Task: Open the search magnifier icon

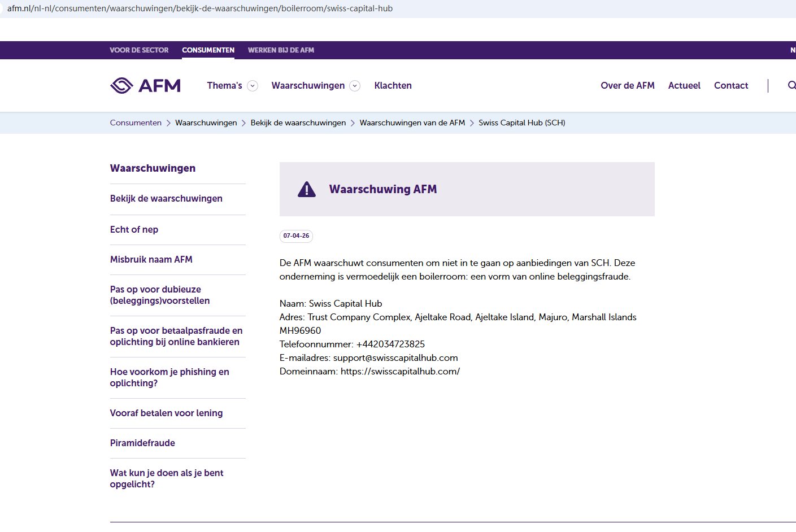Action: coord(791,85)
